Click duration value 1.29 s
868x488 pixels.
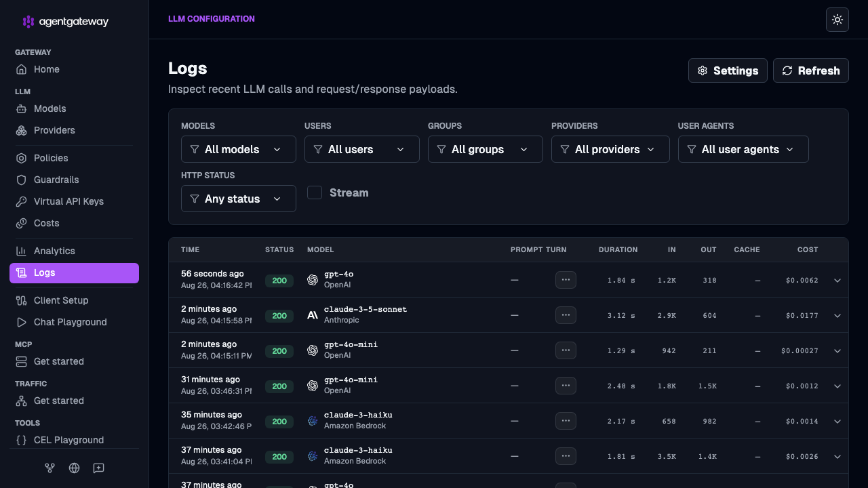(x=622, y=351)
